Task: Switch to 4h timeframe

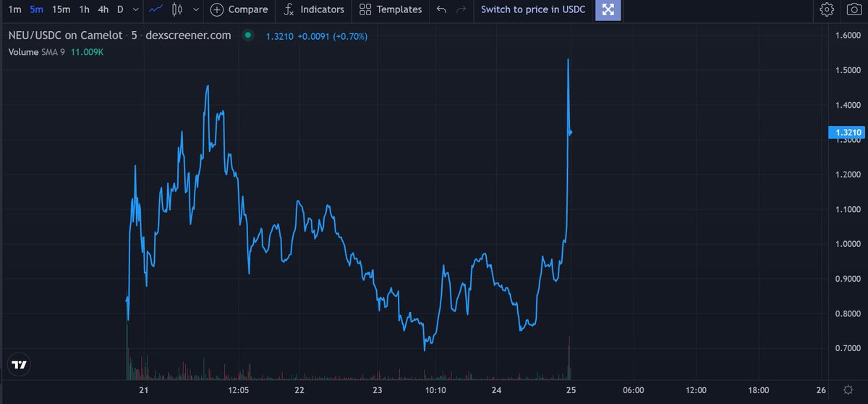Action: pos(103,9)
